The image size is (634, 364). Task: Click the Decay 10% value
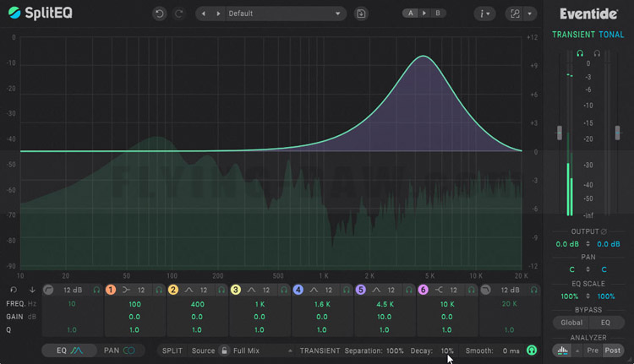coord(447,350)
